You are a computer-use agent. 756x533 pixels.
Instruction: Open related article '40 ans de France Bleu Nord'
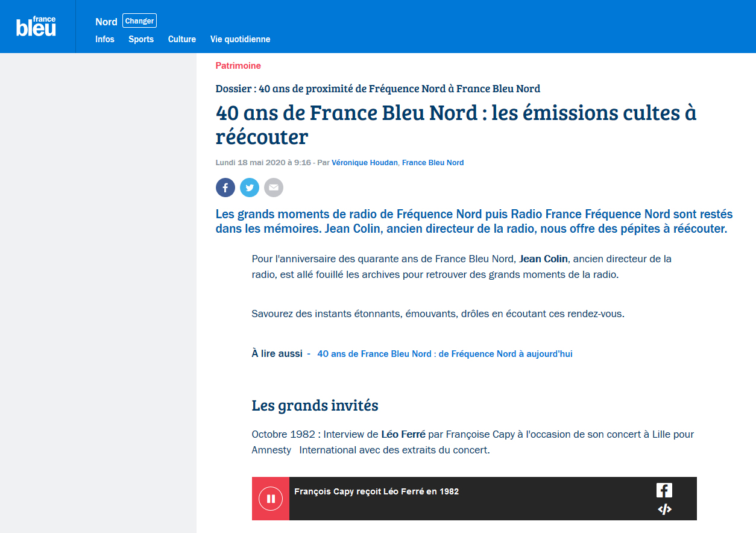(x=444, y=354)
